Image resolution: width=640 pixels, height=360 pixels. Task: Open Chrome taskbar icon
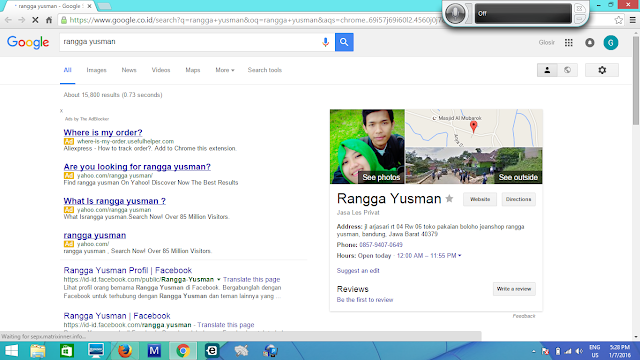point(183,351)
